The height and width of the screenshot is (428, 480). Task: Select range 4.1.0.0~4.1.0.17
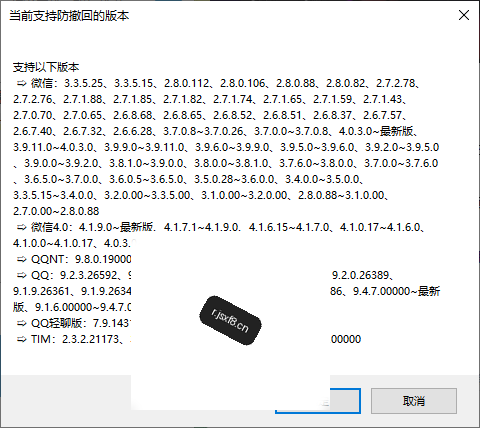point(53,243)
